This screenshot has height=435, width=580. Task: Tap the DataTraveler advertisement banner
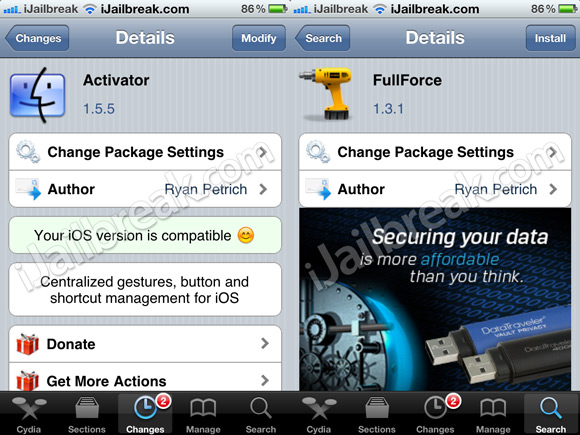435,299
